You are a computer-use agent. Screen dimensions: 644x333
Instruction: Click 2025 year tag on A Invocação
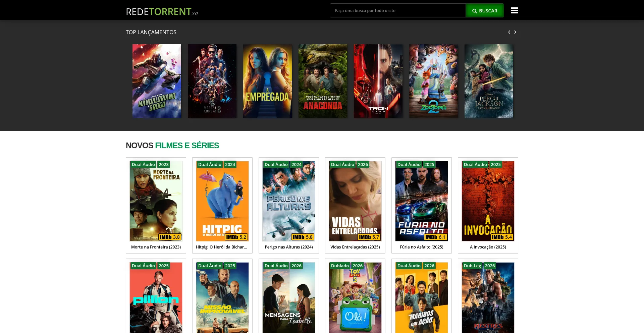click(496, 165)
